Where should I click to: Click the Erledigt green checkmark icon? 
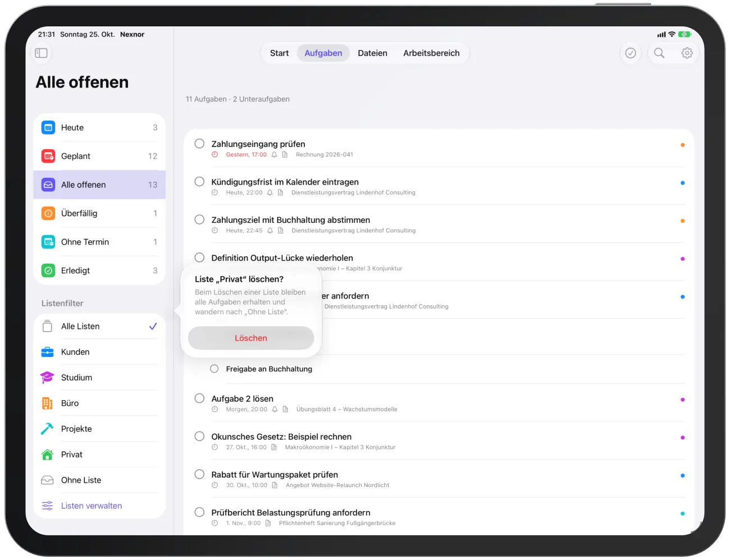(x=48, y=271)
